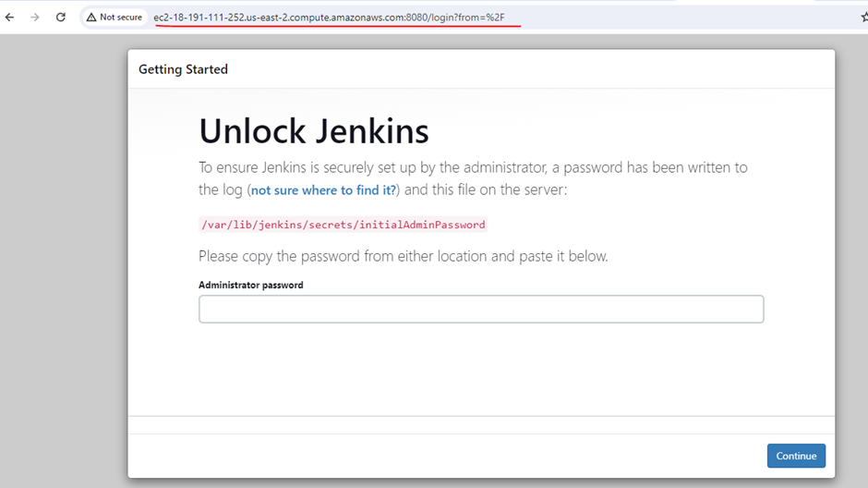Click the Unlock Jenkins heading
868x488 pixels.
314,131
